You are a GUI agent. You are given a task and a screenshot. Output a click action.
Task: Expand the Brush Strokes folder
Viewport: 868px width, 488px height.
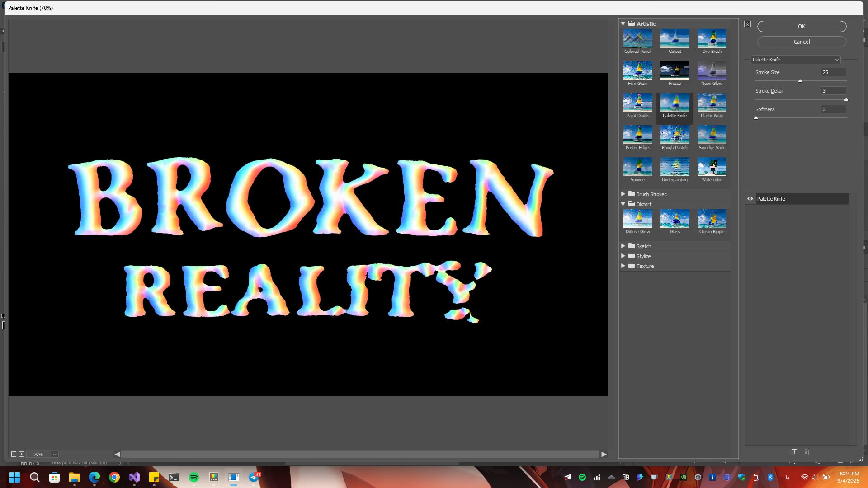(623, 194)
